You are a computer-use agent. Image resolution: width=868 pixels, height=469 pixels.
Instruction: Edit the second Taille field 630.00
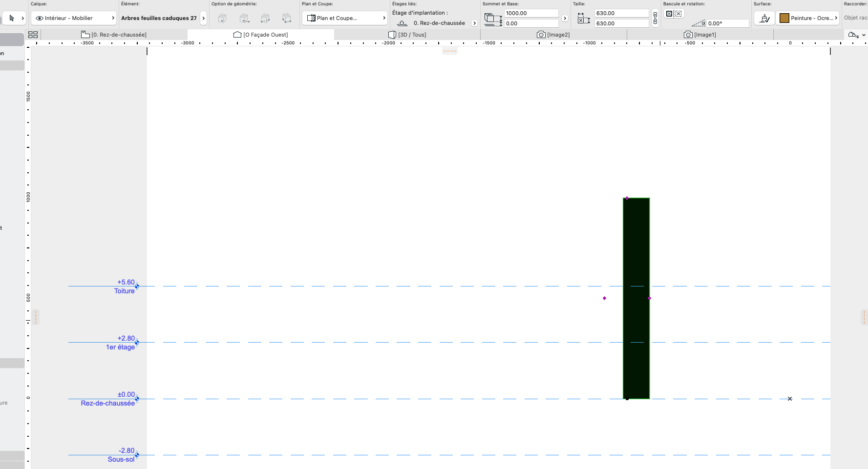622,23
